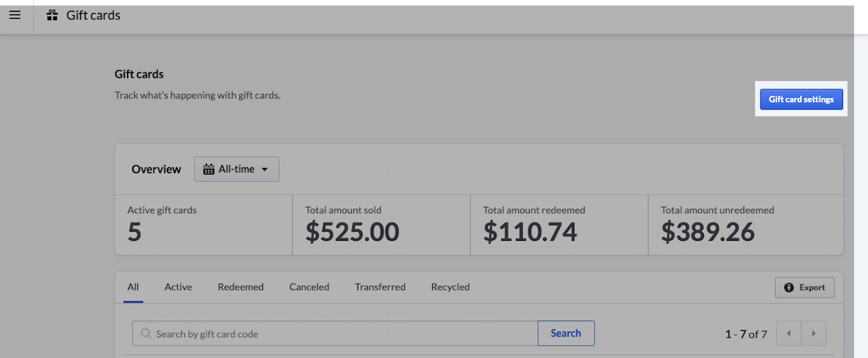Go to next page of results
Screen dimensions: 868x358
[814, 334]
